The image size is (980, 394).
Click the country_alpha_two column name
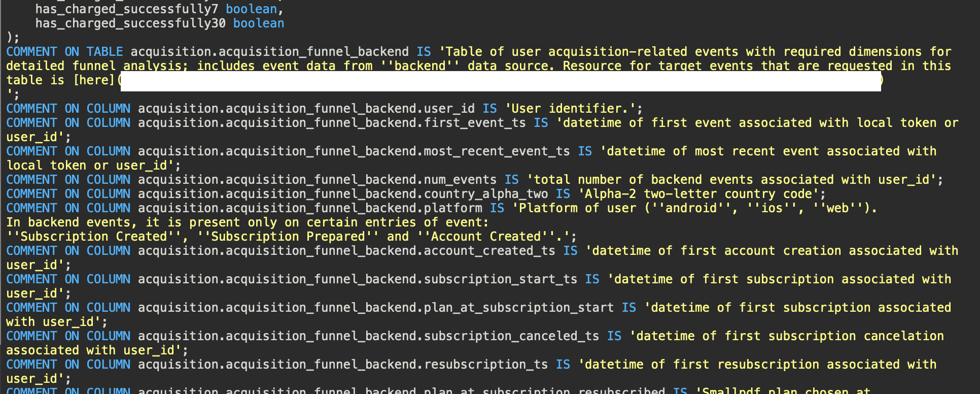(x=486, y=194)
